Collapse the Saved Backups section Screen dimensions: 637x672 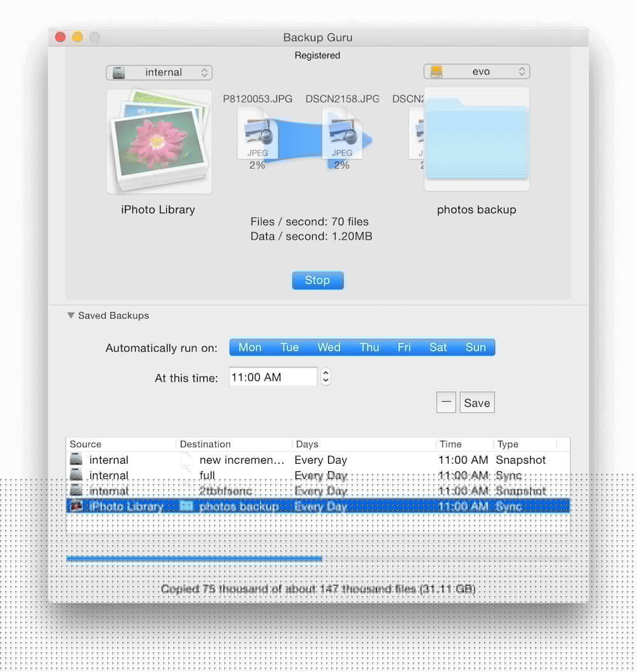coord(71,315)
